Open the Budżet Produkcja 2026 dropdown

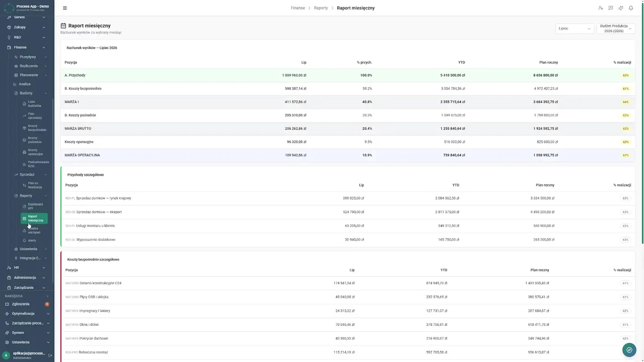(x=616, y=29)
